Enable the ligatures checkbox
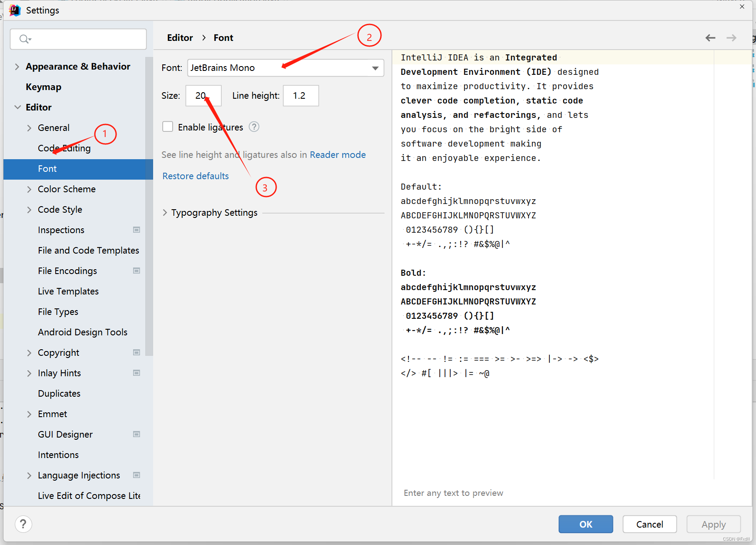The width and height of the screenshot is (756, 545). 167,127
